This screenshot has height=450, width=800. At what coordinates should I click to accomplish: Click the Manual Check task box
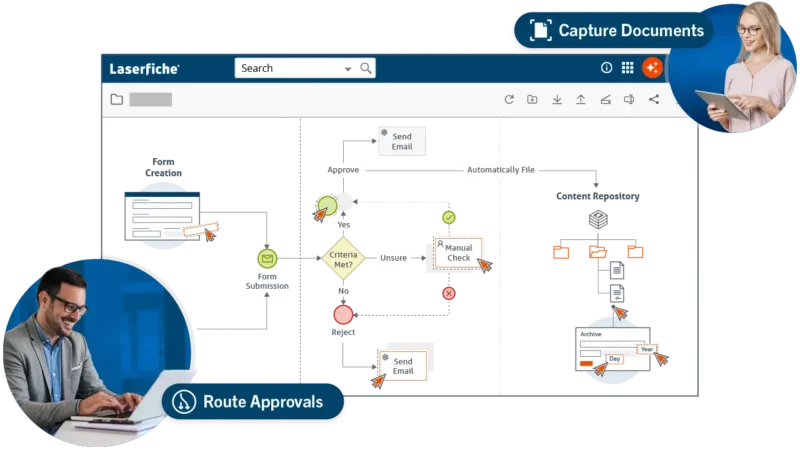[457, 253]
